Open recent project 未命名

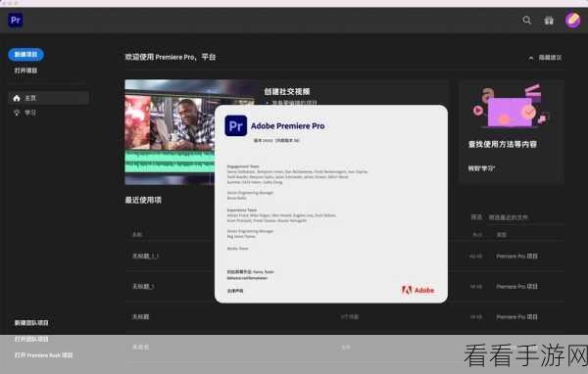pyautogui.click(x=140, y=348)
